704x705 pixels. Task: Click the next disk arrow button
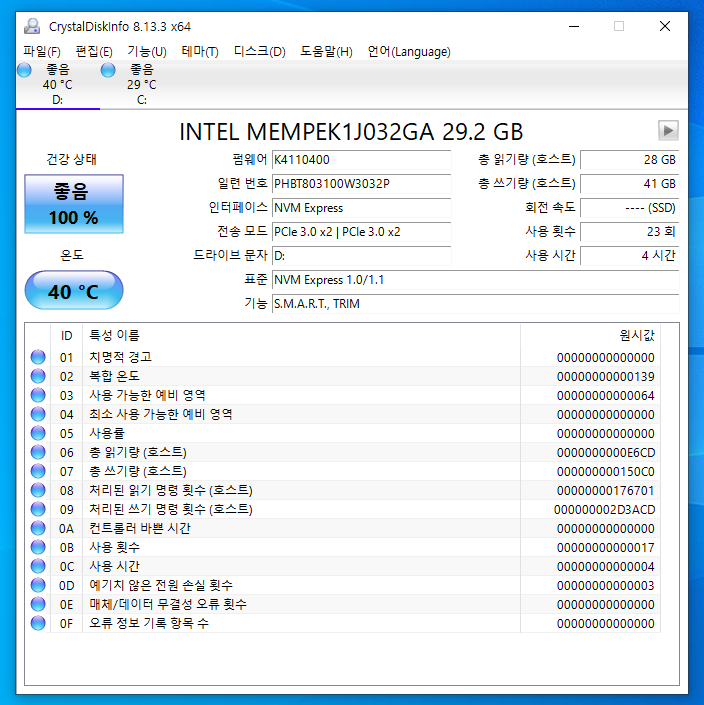point(668,131)
